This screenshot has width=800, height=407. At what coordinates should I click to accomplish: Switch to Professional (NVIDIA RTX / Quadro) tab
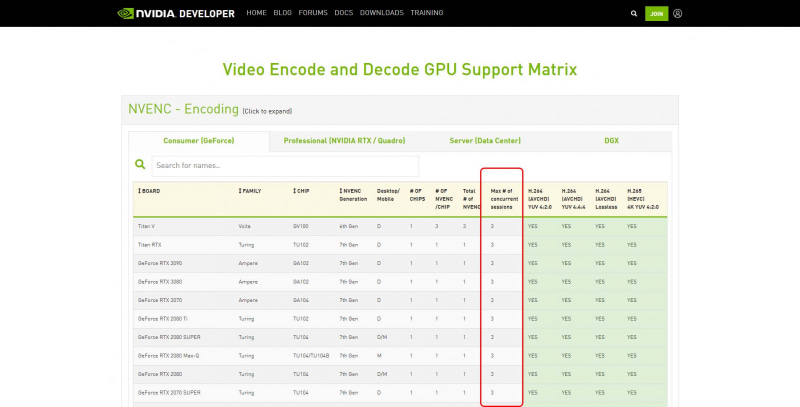click(x=344, y=141)
